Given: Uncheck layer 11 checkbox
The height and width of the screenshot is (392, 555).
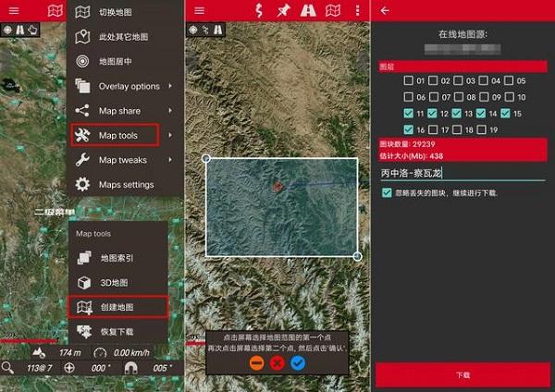Looking at the screenshot, I should [409, 114].
